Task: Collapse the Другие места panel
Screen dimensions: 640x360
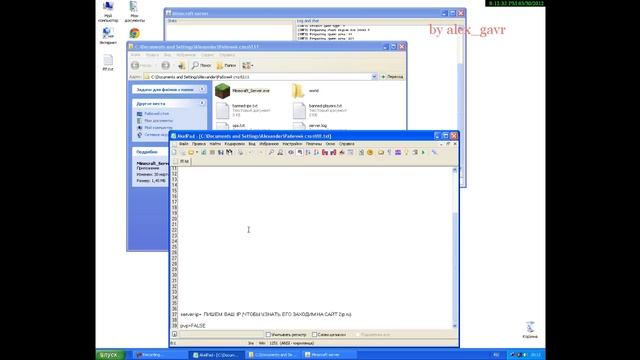Action: click(x=202, y=103)
